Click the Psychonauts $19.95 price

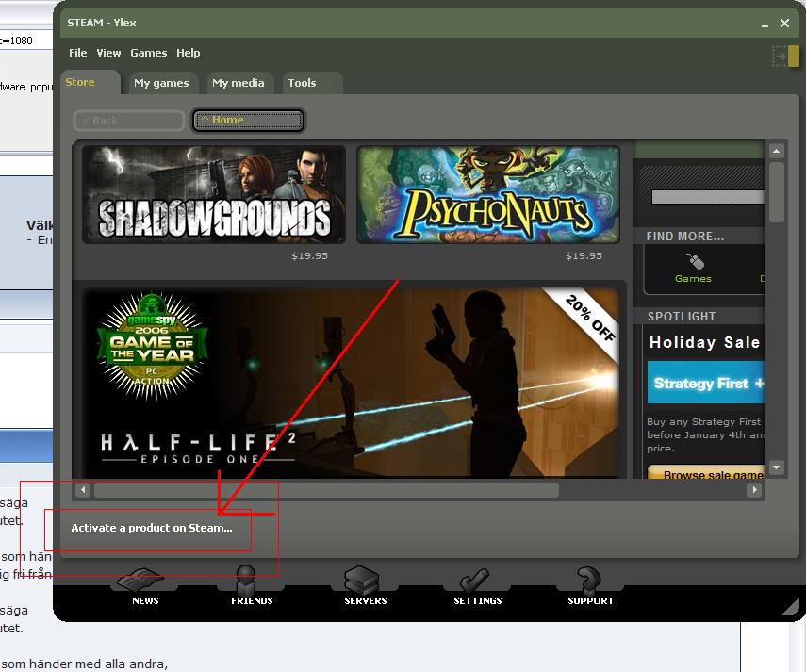584,255
